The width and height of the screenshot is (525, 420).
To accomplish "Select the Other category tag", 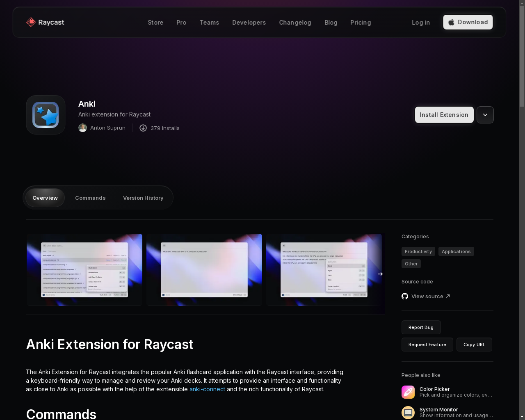I will (x=411, y=264).
